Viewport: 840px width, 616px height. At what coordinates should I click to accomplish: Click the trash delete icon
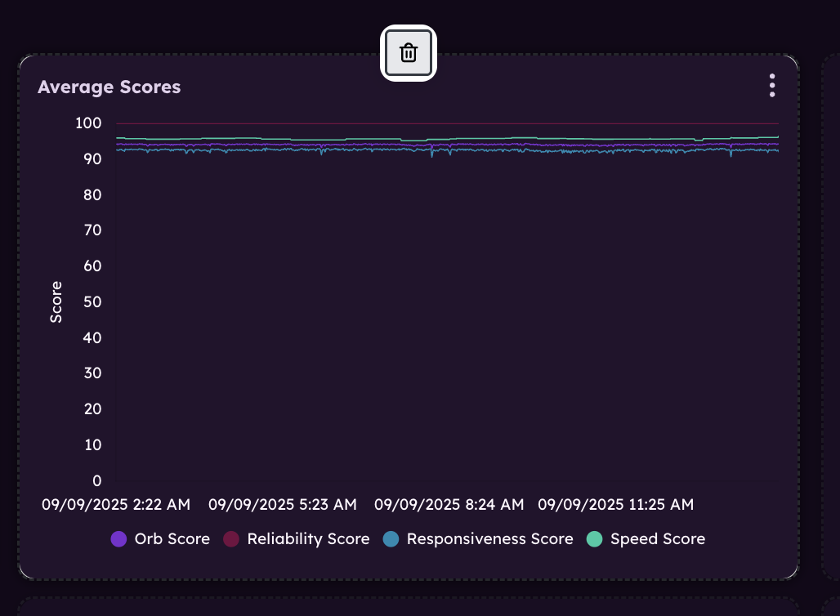tap(409, 53)
